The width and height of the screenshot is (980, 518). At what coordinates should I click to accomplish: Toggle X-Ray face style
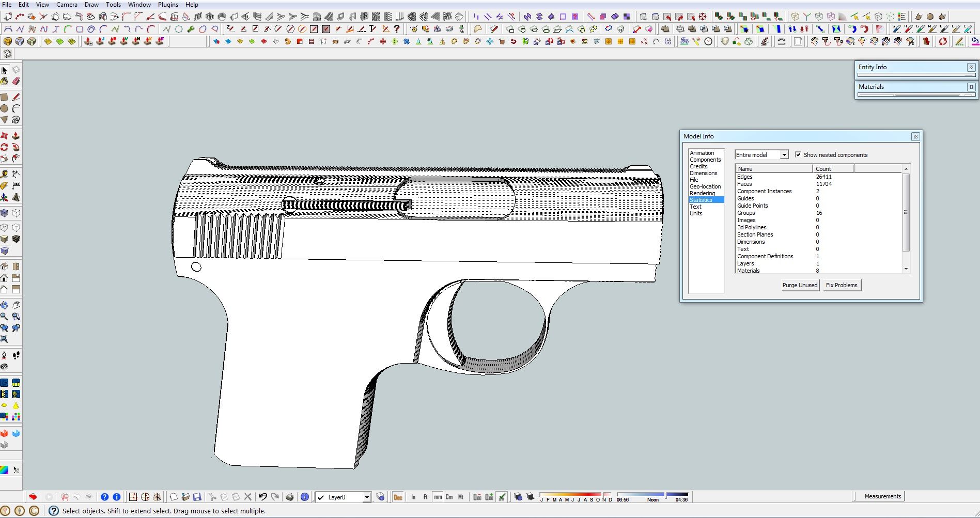pyautogui.click(x=5, y=213)
